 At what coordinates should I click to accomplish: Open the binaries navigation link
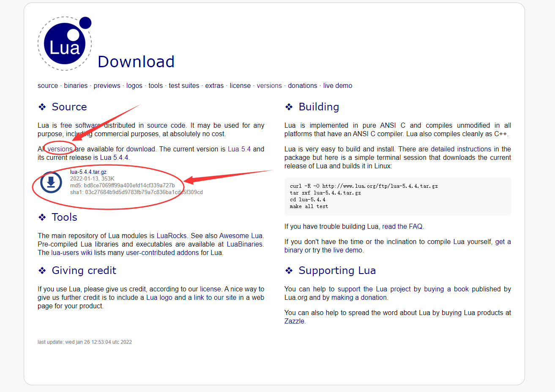tap(76, 85)
